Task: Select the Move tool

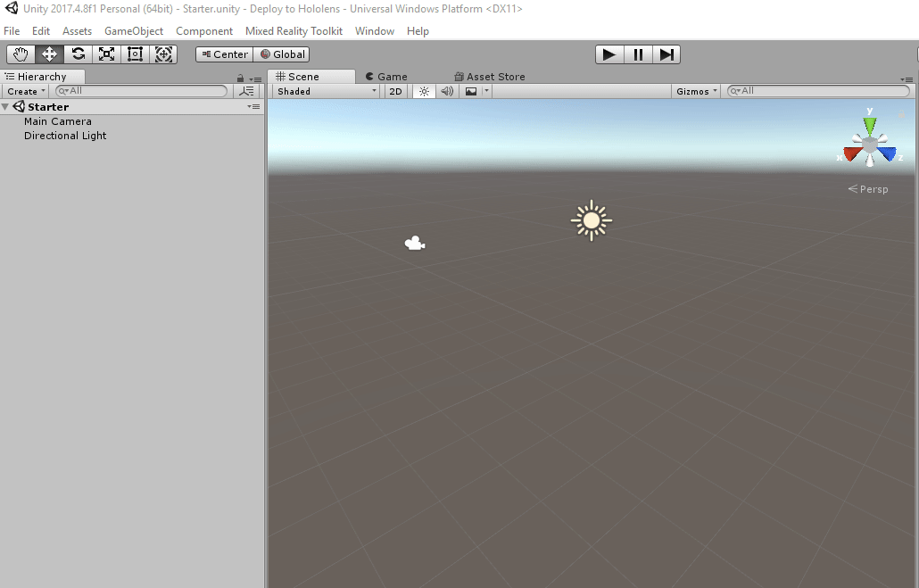Action: 49,54
